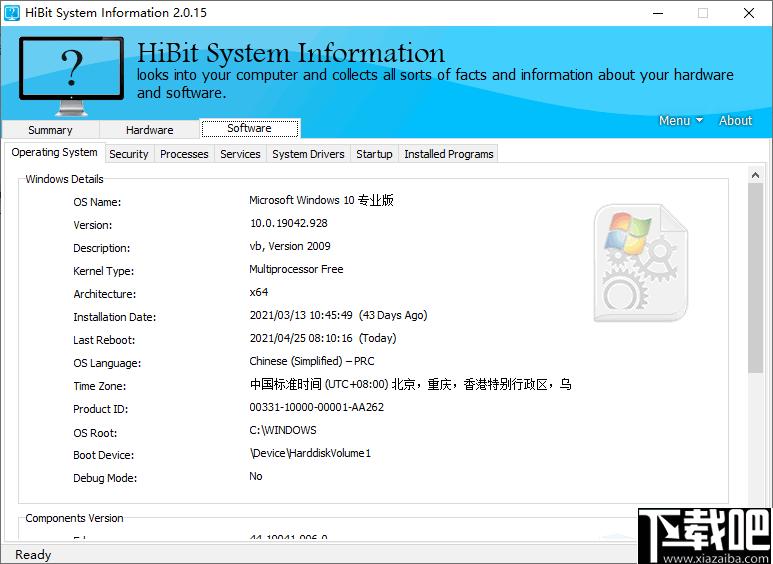The height and width of the screenshot is (564, 773).
Task: Open the Security subtab
Action: (x=129, y=154)
